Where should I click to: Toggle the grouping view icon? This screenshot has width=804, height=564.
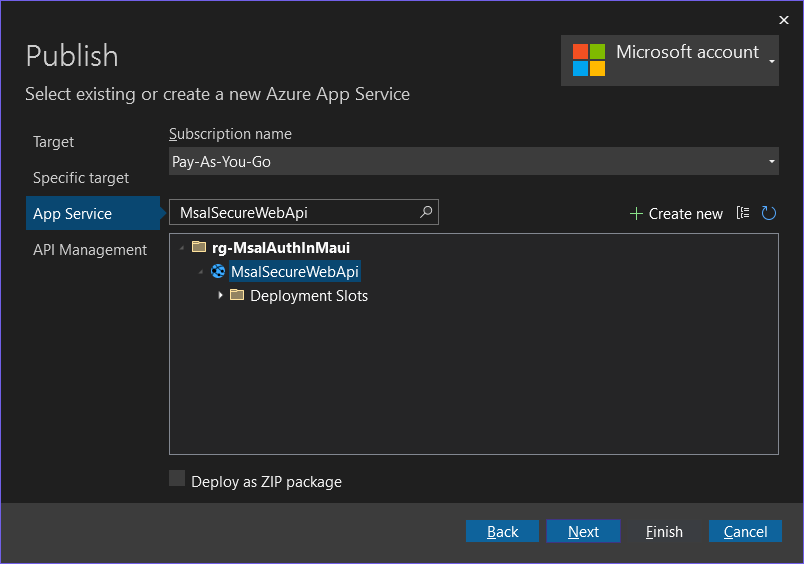pyautogui.click(x=743, y=212)
